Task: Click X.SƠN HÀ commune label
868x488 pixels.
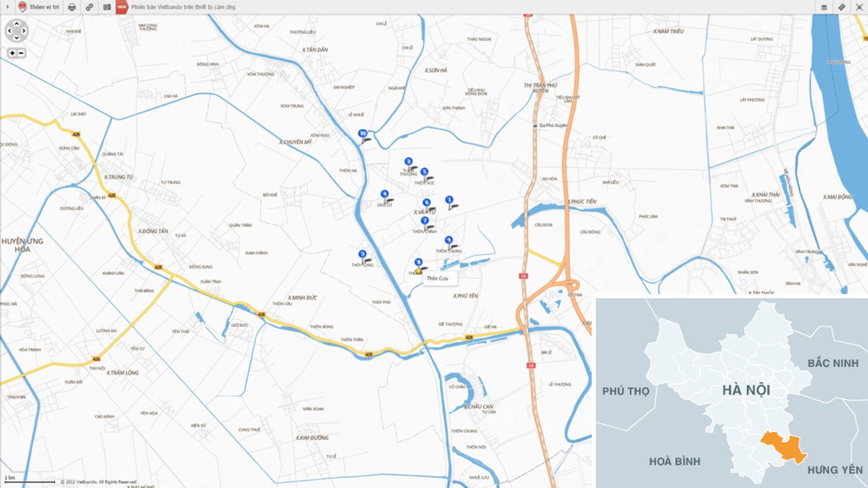Action: [436, 70]
